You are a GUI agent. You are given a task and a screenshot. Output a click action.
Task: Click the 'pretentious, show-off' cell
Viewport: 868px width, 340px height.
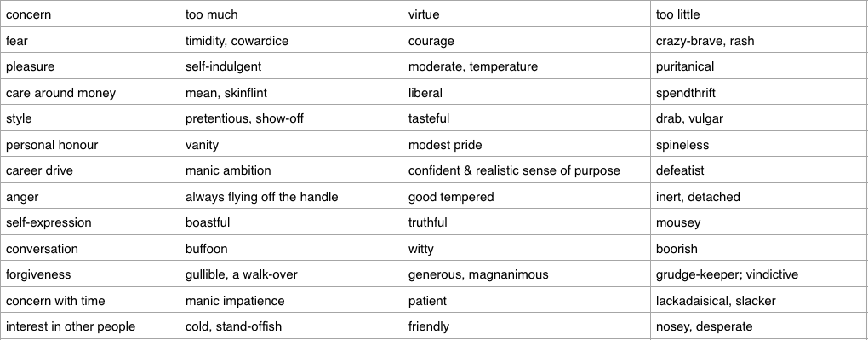point(291,118)
